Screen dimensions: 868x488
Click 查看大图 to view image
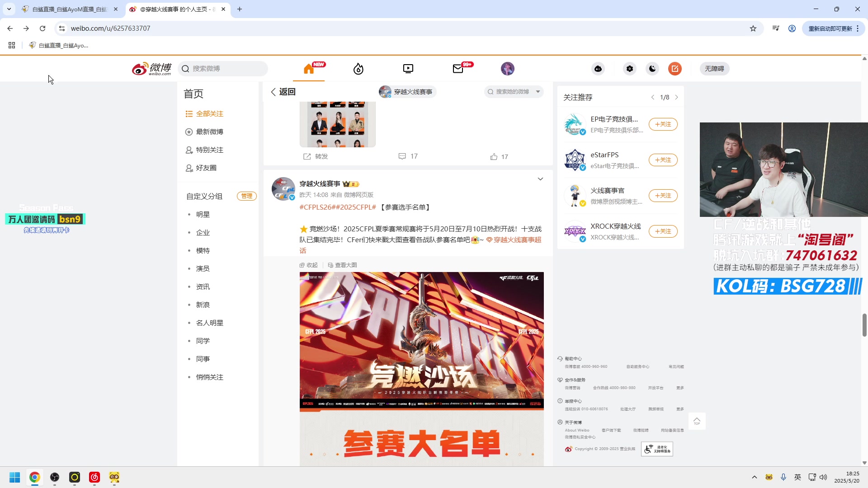(343, 265)
